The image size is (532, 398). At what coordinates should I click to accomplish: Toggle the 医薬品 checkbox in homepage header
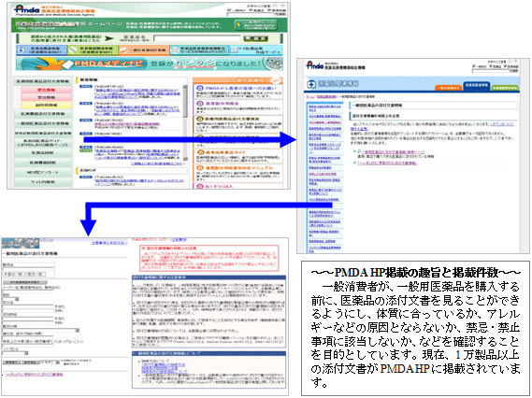(251, 10)
